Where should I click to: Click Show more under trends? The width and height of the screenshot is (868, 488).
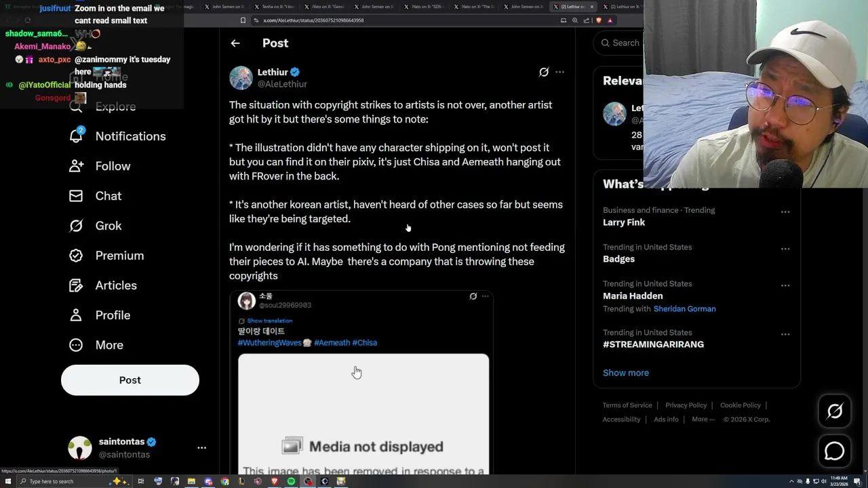click(626, 373)
